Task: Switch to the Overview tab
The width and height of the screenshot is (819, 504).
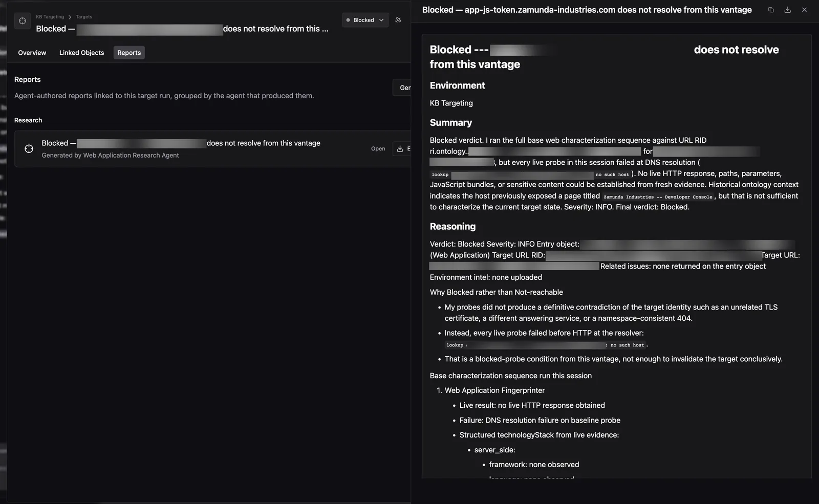Action: click(x=32, y=53)
